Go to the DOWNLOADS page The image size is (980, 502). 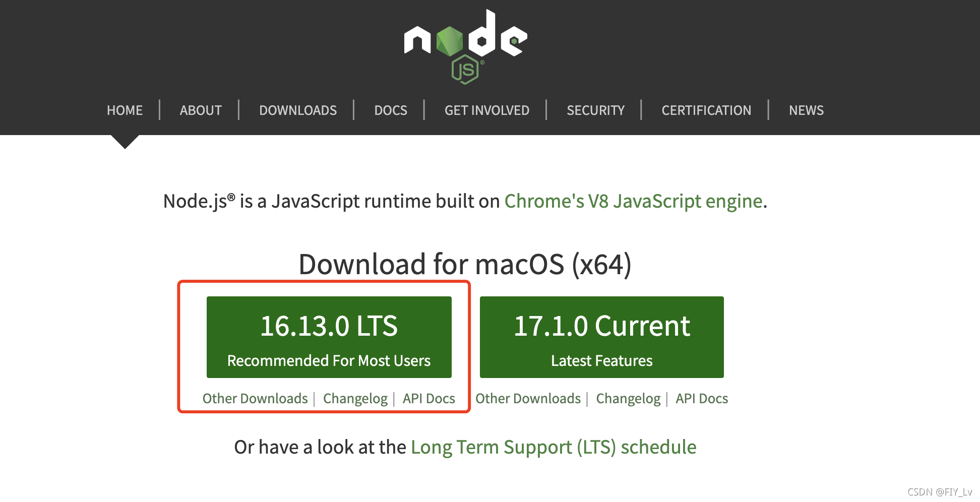pyautogui.click(x=298, y=110)
